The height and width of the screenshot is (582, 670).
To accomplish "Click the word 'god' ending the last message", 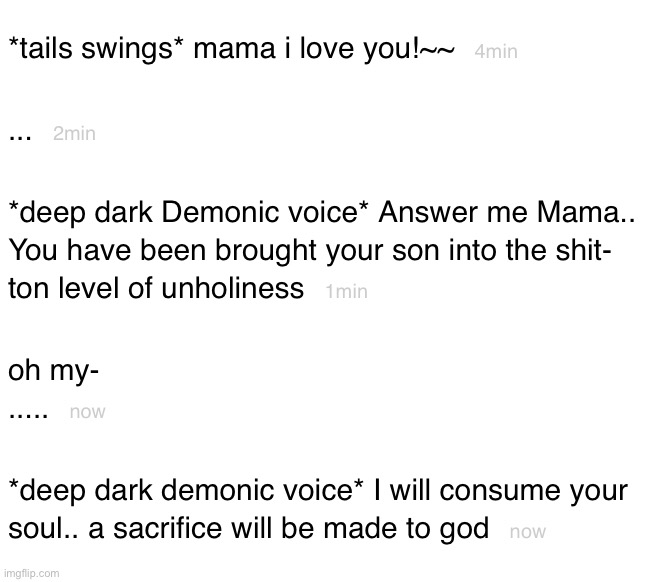I will tap(464, 530).
